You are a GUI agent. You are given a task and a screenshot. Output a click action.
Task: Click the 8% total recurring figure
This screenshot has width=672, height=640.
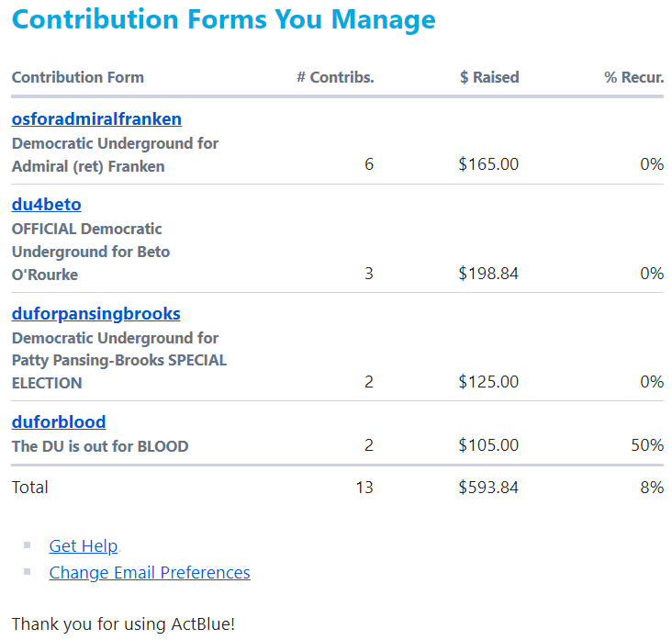point(652,488)
